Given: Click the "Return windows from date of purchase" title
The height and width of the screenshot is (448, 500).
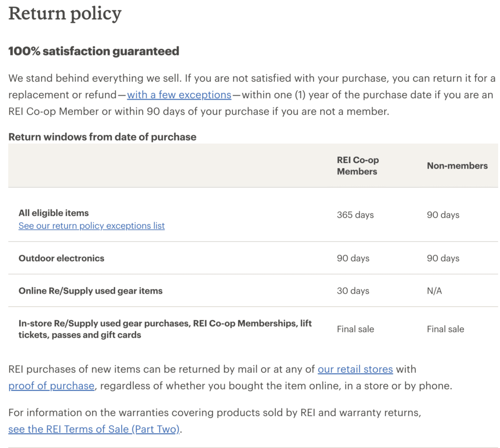Looking at the screenshot, I should pos(103,137).
